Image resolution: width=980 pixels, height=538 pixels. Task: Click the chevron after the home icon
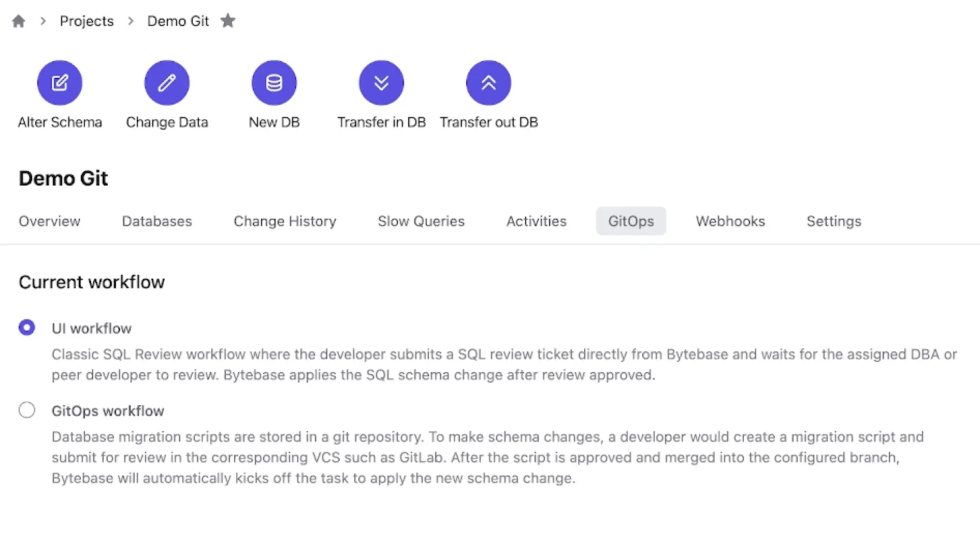42,21
